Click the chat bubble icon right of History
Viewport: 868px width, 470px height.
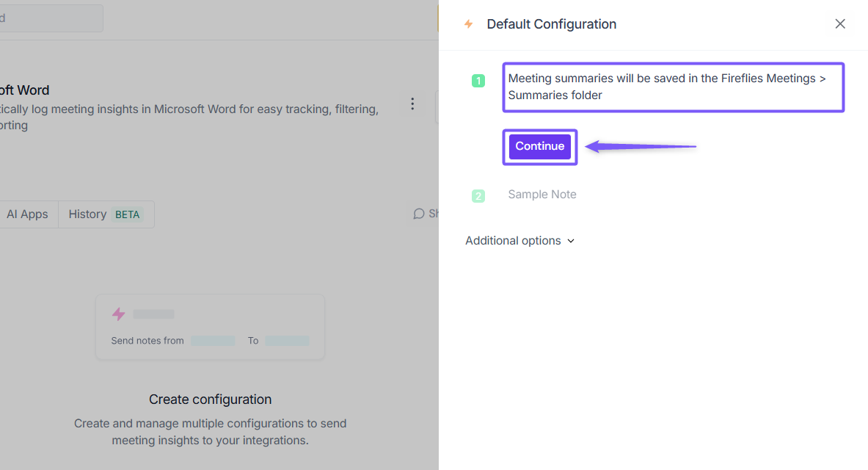click(419, 214)
